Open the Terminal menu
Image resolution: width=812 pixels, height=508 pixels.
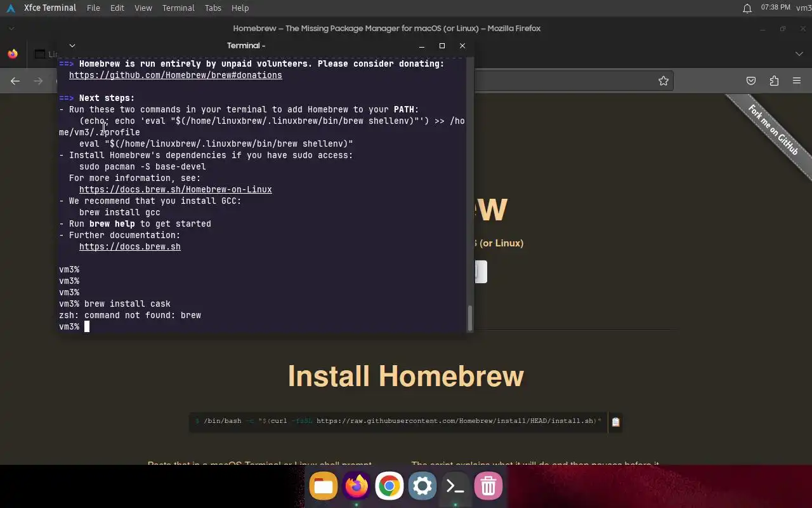178,8
